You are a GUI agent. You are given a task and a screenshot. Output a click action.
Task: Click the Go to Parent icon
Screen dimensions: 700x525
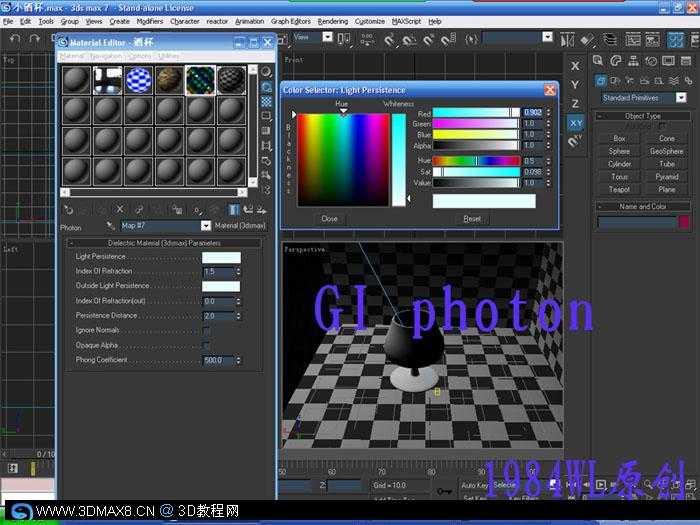[248, 209]
